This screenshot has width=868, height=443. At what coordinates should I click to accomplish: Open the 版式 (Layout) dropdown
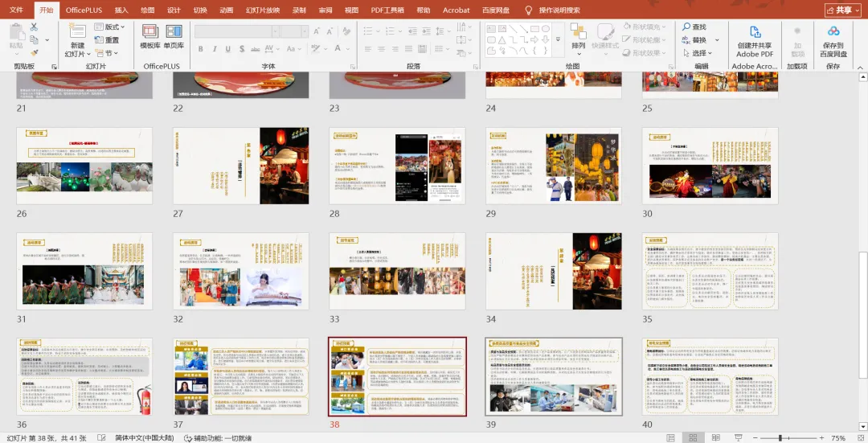coord(109,27)
